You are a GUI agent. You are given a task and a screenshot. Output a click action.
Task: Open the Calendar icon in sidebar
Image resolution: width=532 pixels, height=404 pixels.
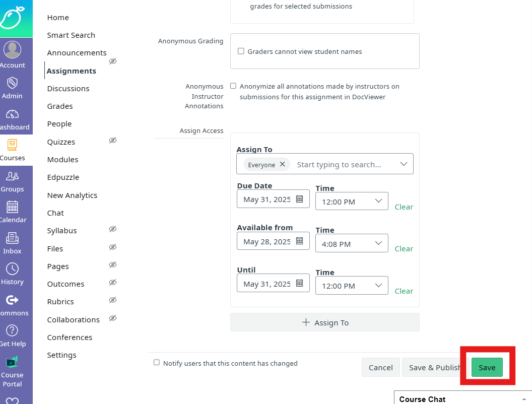click(x=12, y=208)
